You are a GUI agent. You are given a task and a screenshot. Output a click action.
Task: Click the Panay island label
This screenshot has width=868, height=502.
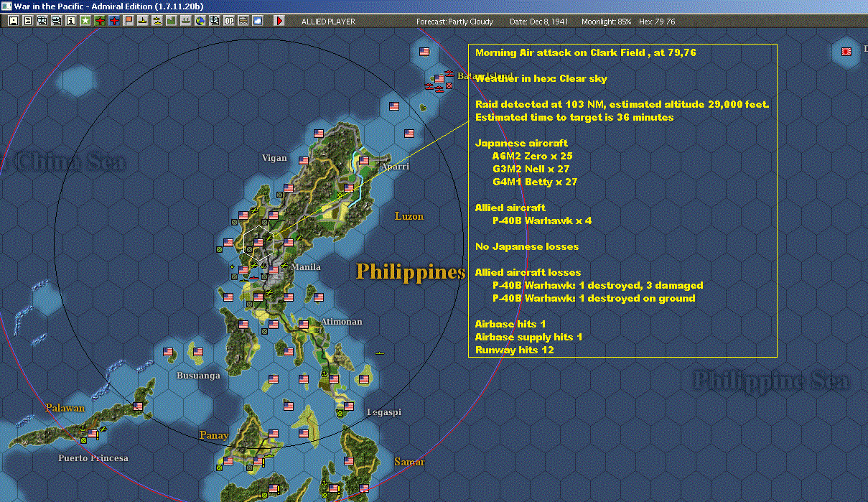pos(214,435)
